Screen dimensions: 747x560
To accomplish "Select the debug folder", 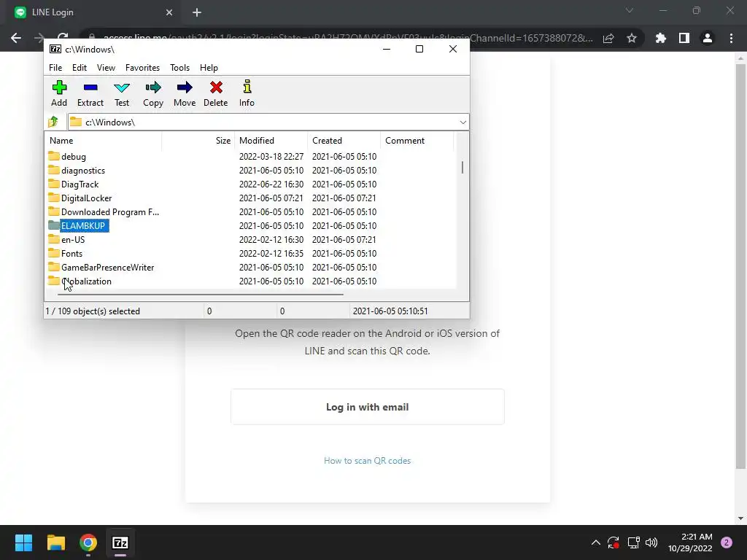I will point(67,157).
